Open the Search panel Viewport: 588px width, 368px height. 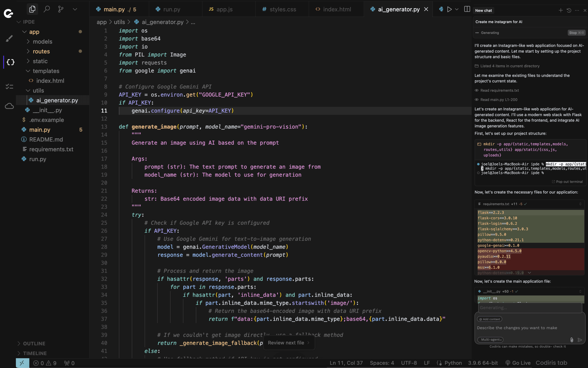coord(46,9)
